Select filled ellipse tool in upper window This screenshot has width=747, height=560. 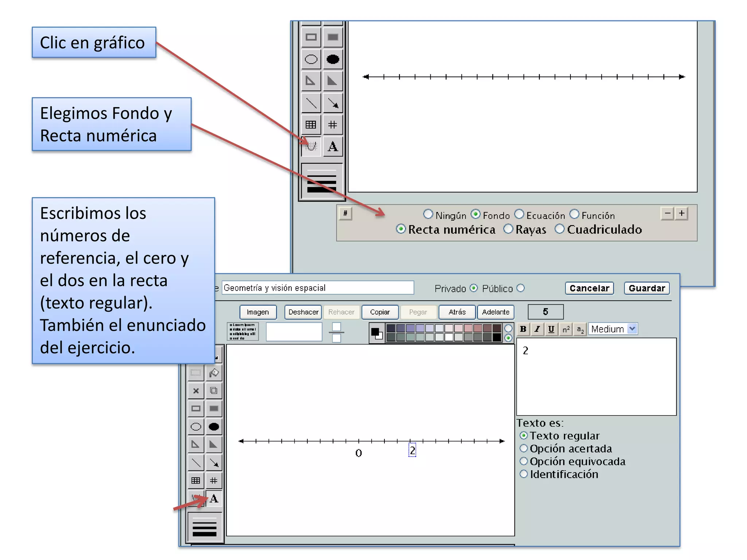(333, 59)
